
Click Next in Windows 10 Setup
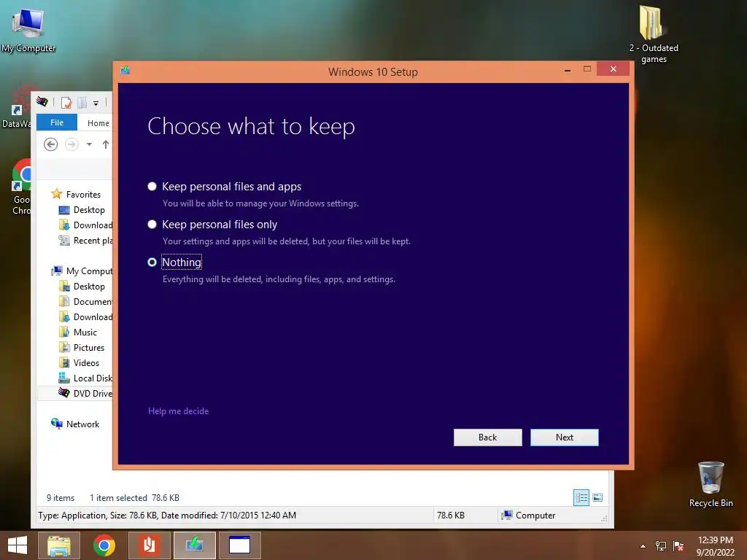pyautogui.click(x=564, y=437)
